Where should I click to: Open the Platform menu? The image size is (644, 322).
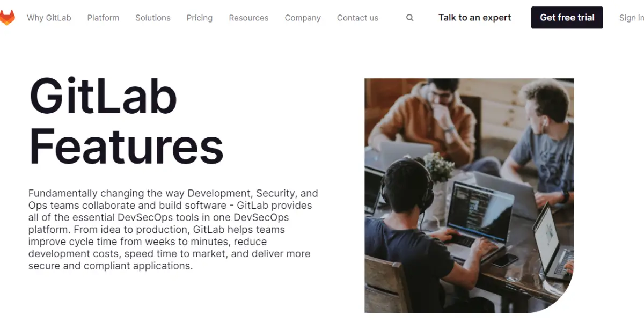pyautogui.click(x=104, y=18)
